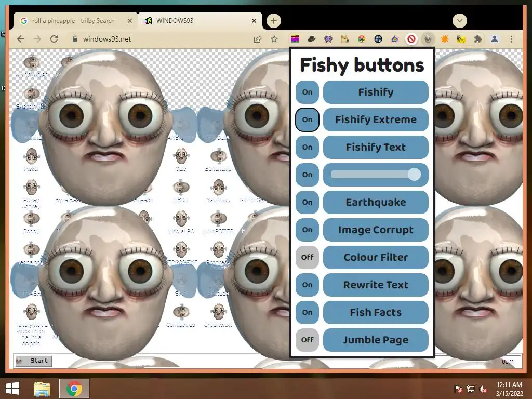Open the purple alien extension icon
Viewport: 532px width, 399px height.
pos(328,39)
